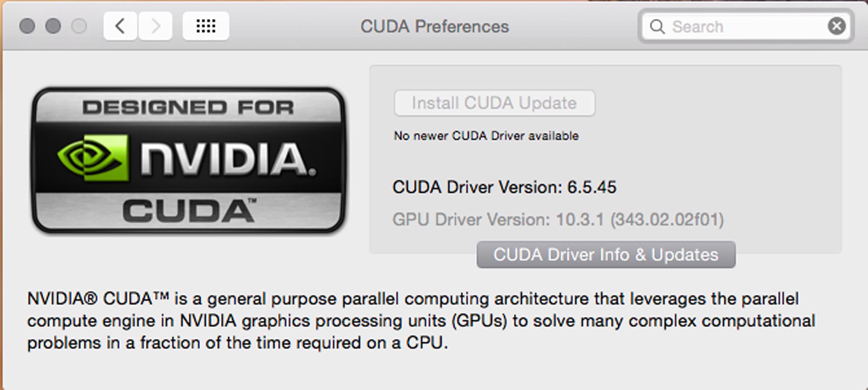Click the red close window button
This screenshot has height=390, width=868.
point(27,26)
